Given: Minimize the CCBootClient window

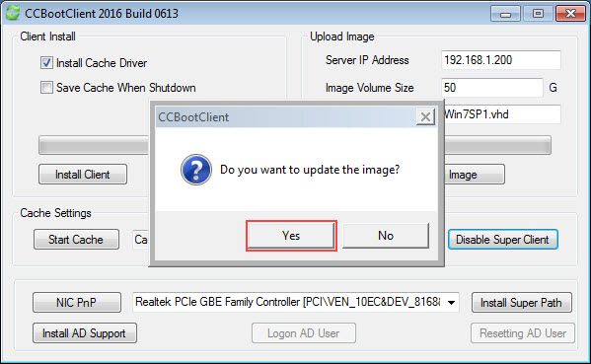Looking at the screenshot, I should pos(505,14).
